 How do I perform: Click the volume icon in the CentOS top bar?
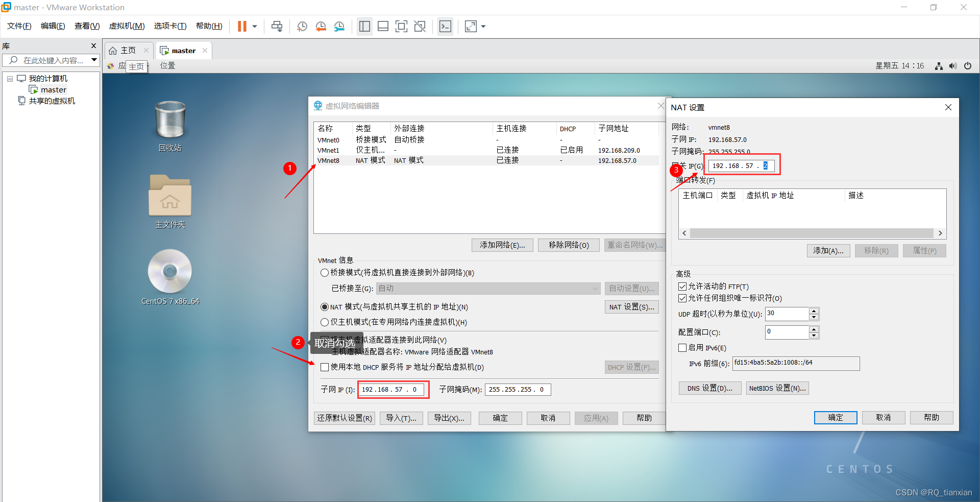(953, 66)
